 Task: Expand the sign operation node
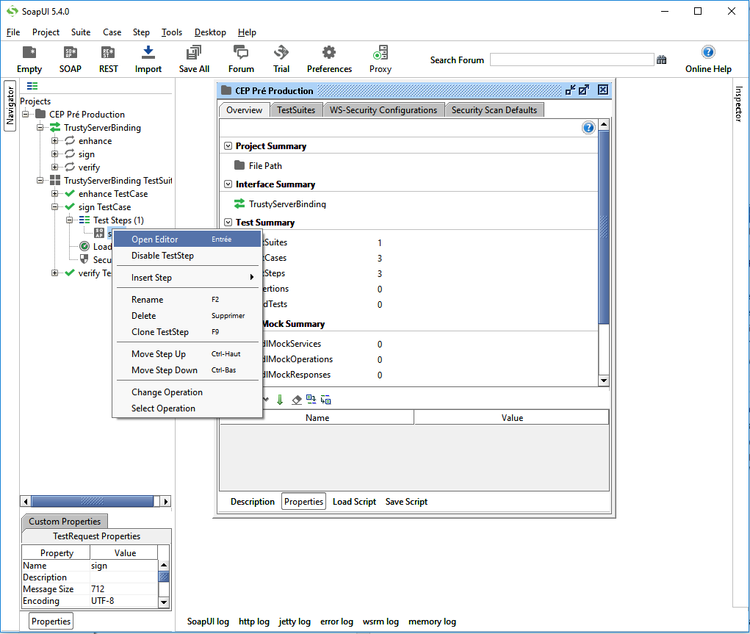click(55, 154)
